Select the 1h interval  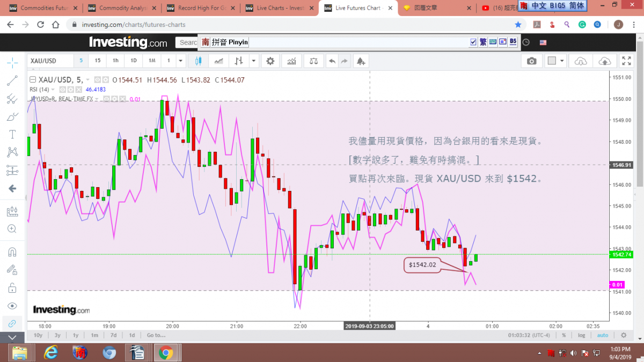[x=115, y=61]
